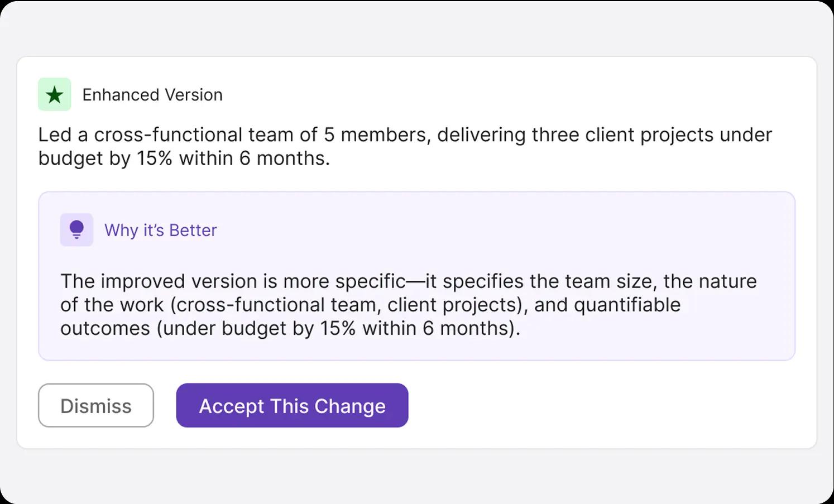834x504 pixels.
Task: Click the word "delivering" in the enhanced sentence
Action: 481,135
